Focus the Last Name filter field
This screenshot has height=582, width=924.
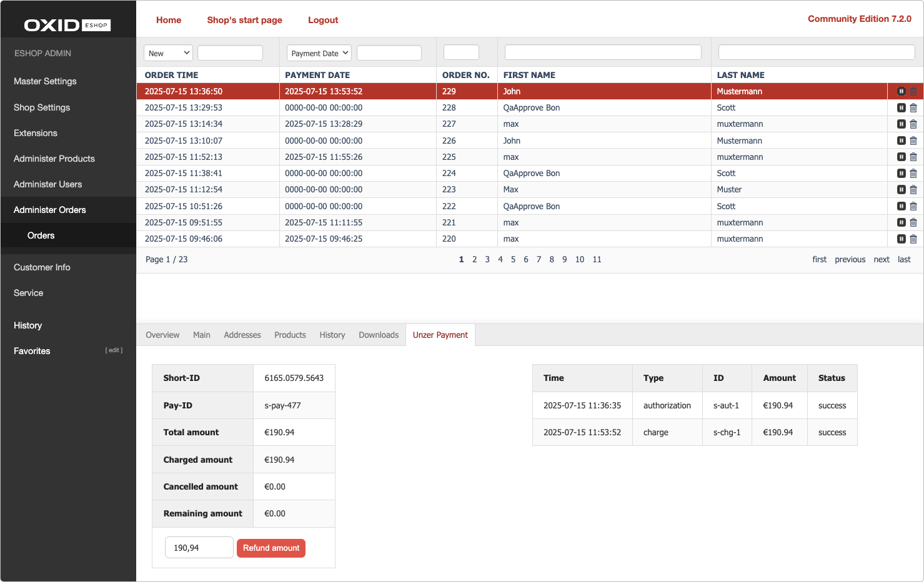(817, 52)
